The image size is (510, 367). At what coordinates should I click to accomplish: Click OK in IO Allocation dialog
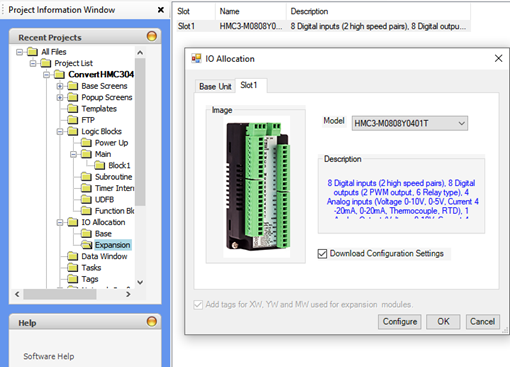tap(443, 322)
